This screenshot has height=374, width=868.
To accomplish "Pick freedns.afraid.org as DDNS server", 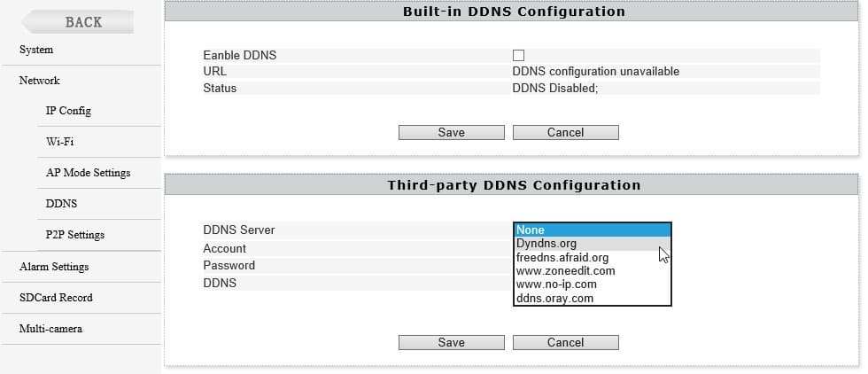I will (x=592, y=258).
